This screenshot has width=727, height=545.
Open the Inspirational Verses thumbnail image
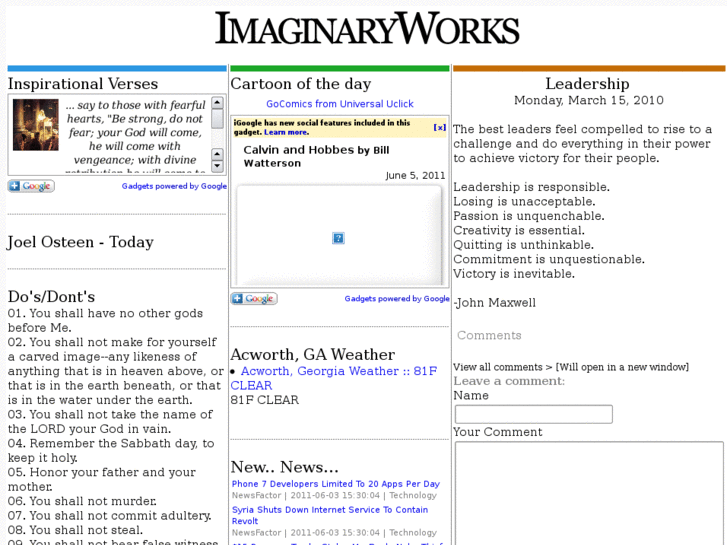click(x=36, y=124)
